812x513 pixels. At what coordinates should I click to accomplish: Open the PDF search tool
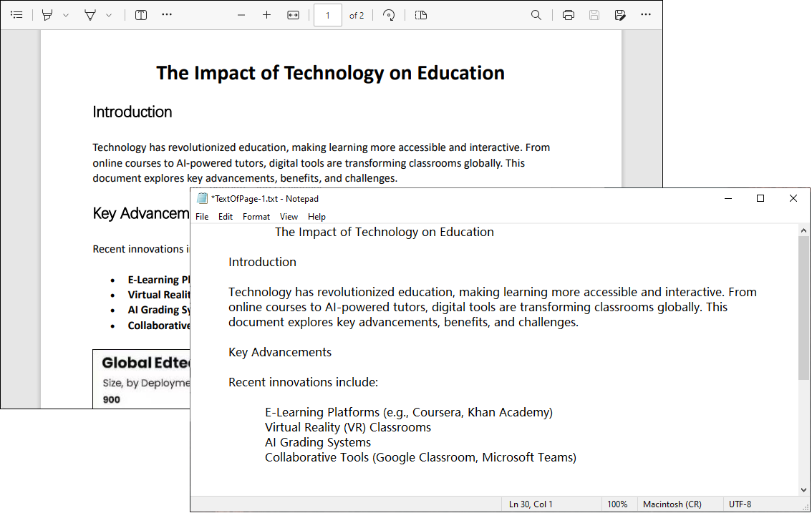[x=536, y=15]
